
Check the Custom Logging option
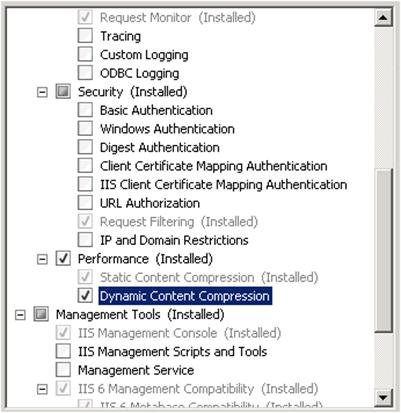pos(85,54)
